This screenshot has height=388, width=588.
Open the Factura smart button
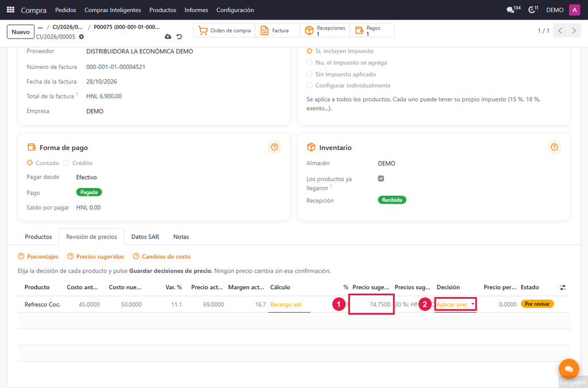pyautogui.click(x=277, y=30)
